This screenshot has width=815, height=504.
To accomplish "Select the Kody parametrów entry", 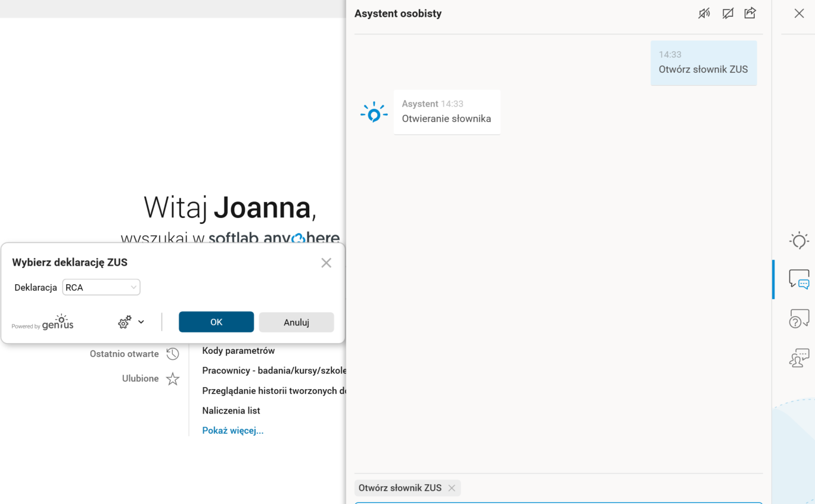I will (238, 350).
